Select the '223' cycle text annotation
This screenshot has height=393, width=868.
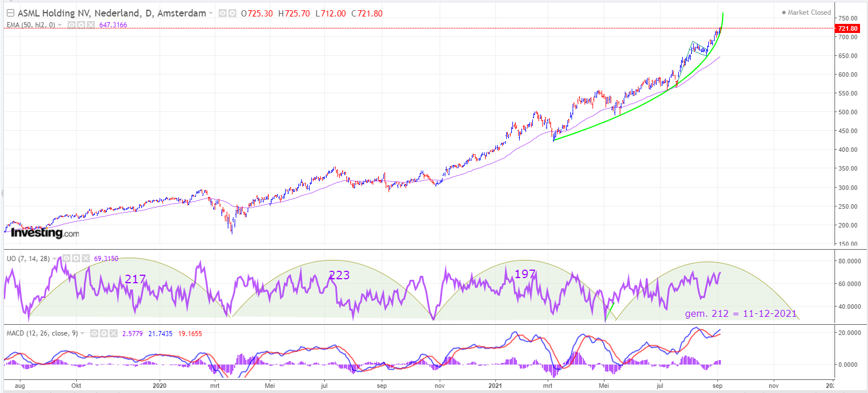[x=339, y=275]
